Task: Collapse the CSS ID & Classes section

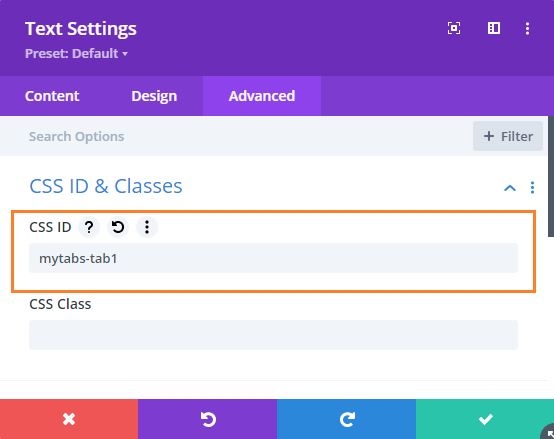Action: pos(509,188)
